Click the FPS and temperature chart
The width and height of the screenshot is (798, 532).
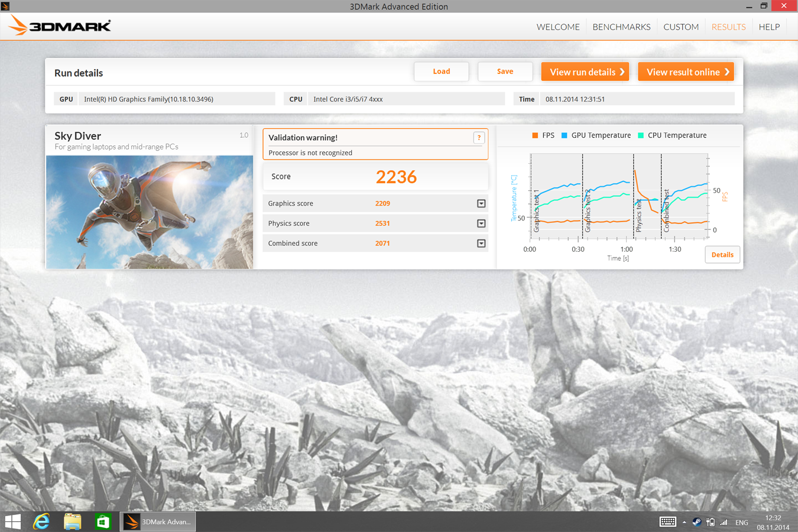click(619, 196)
